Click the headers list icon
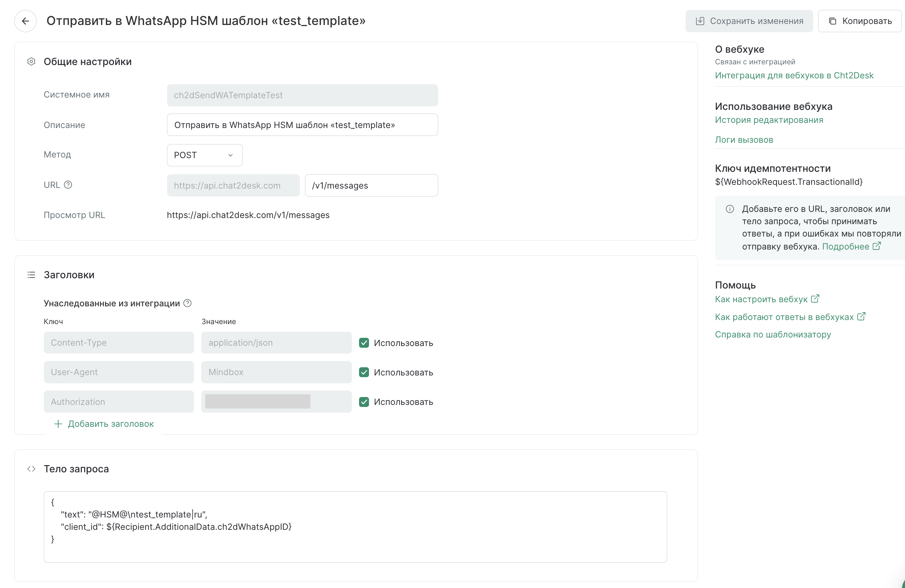The image size is (905, 588). pos(31,275)
